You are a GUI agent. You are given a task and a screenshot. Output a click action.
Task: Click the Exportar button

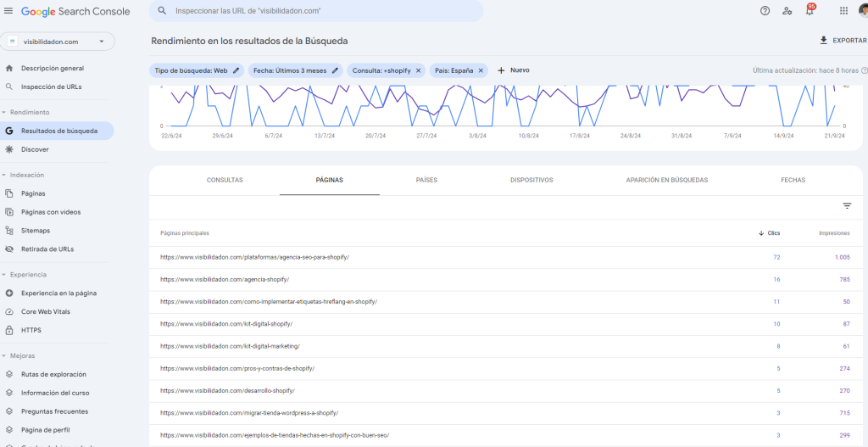pos(843,41)
